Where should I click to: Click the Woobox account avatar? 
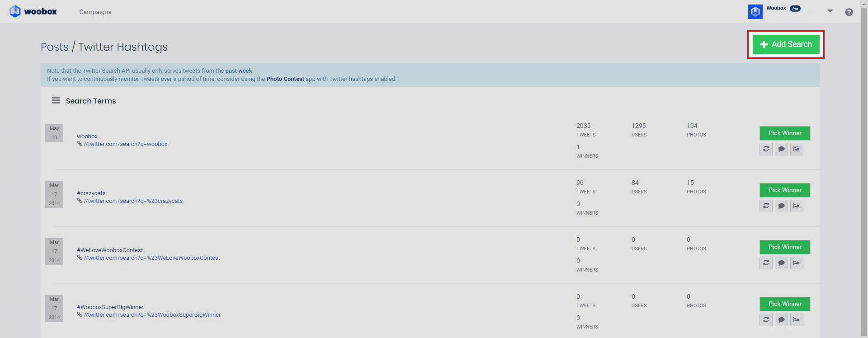pos(755,12)
